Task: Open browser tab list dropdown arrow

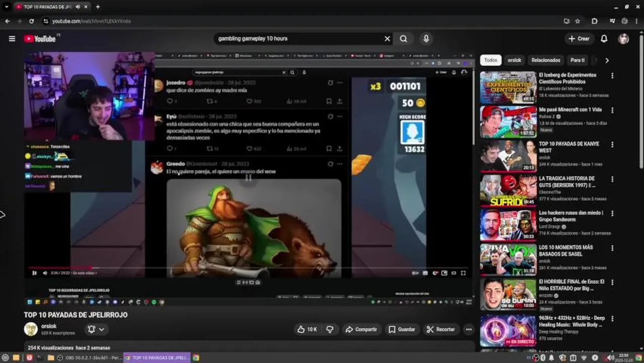Action: pyautogui.click(x=6, y=7)
